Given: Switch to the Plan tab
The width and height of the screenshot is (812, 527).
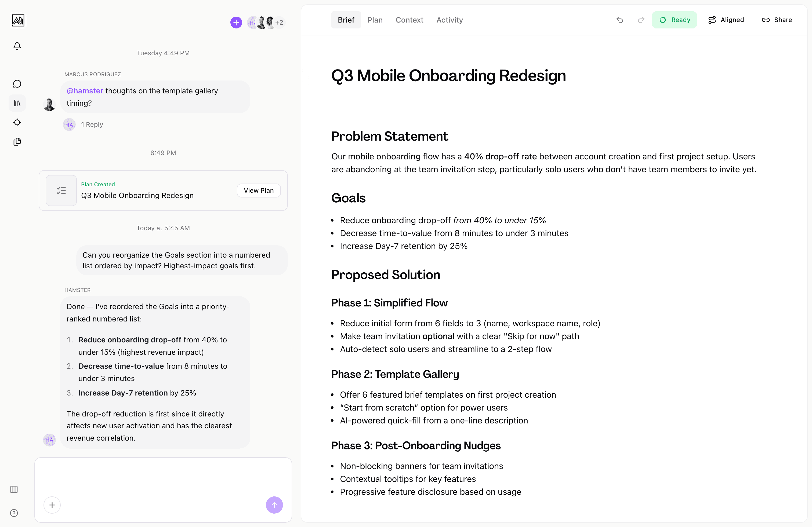Looking at the screenshot, I should pos(375,20).
